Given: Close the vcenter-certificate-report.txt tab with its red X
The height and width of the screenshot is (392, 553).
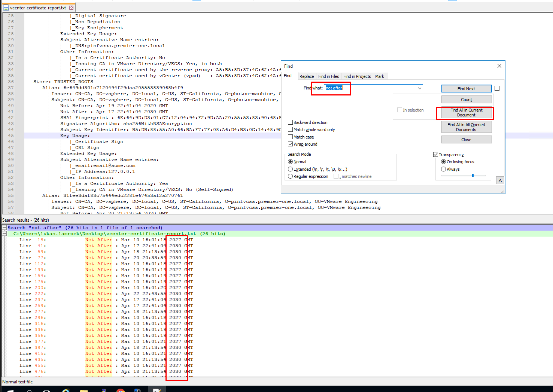Looking at the screenshot, I should click(x=71, y=8).
